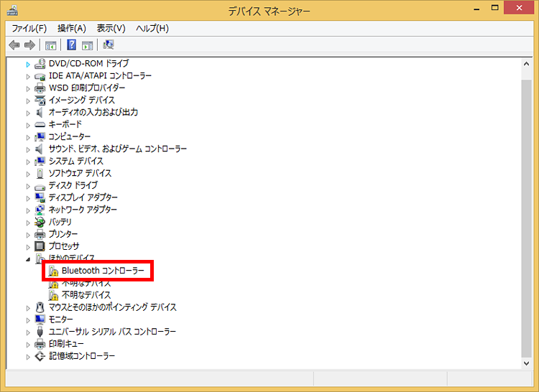Select the ディスク ドライブ row

click(73, 185)
